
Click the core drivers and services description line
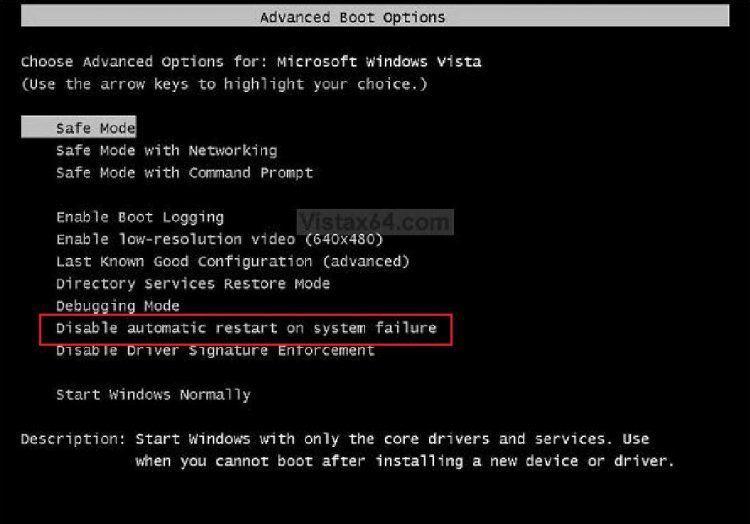pos(392,439)
